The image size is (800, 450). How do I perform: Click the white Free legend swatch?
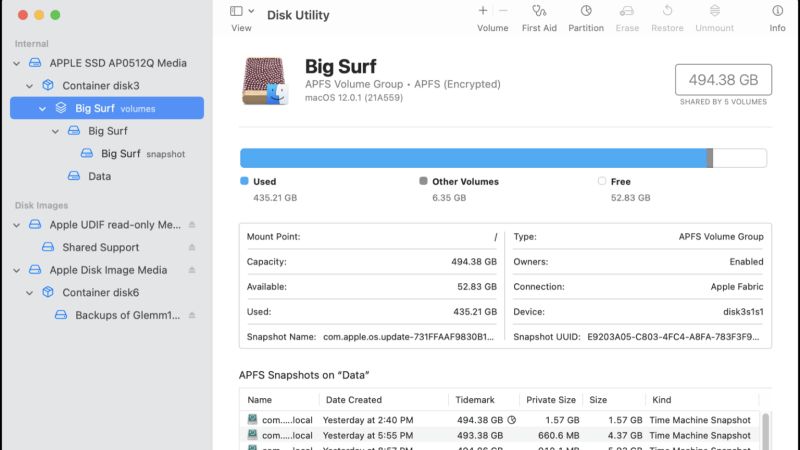click(602, 181)
